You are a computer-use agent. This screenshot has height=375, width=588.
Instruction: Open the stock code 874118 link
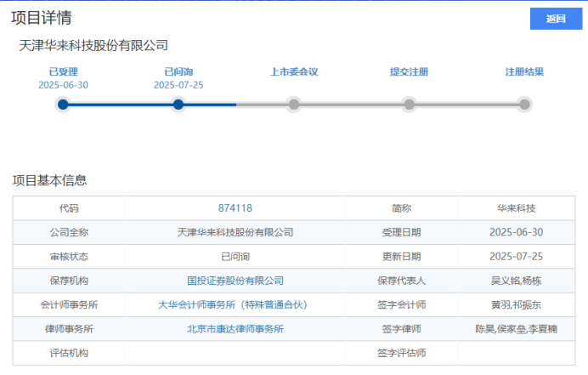pos(235,208)
